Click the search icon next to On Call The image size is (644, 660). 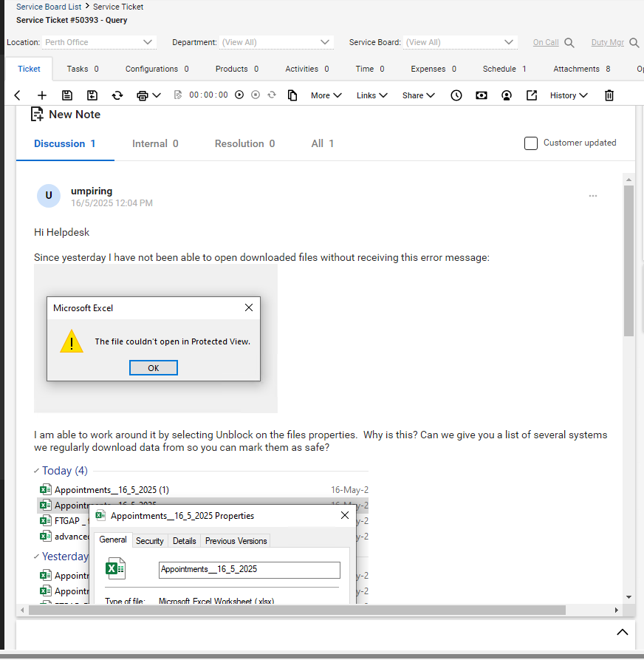(x=569, y=43)
